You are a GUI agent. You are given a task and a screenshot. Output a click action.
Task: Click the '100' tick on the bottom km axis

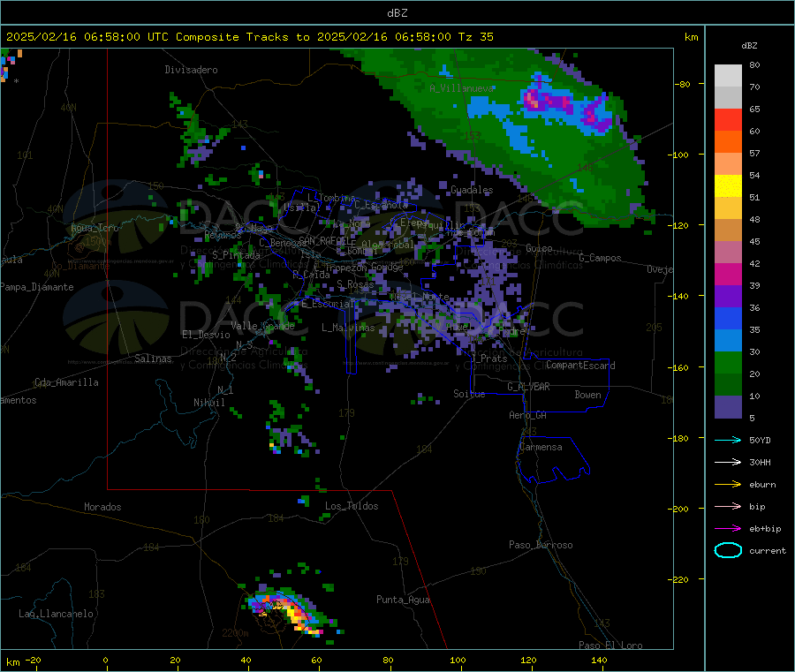click(458, 660)
